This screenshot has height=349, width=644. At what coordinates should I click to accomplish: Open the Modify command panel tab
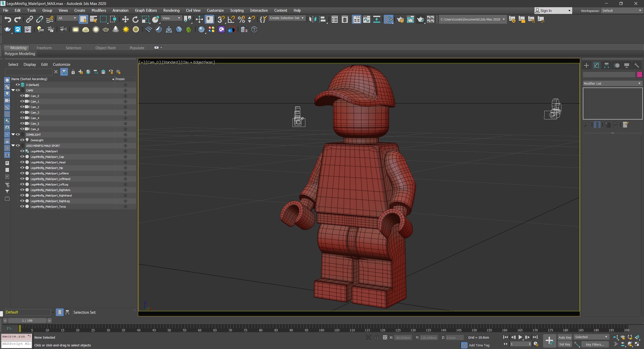tap(596, 65)
